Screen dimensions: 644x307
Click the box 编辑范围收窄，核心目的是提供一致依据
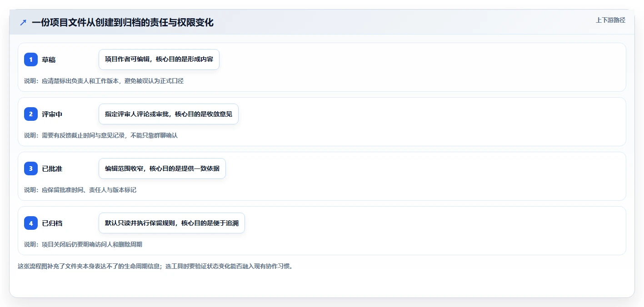(x=162, y=168)
